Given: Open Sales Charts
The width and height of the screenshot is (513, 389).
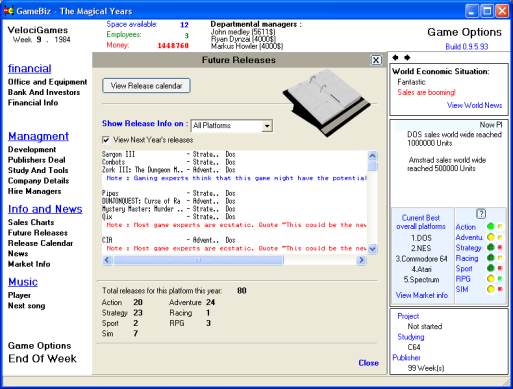Looking at the screenshot, I should tap(31, 222).
